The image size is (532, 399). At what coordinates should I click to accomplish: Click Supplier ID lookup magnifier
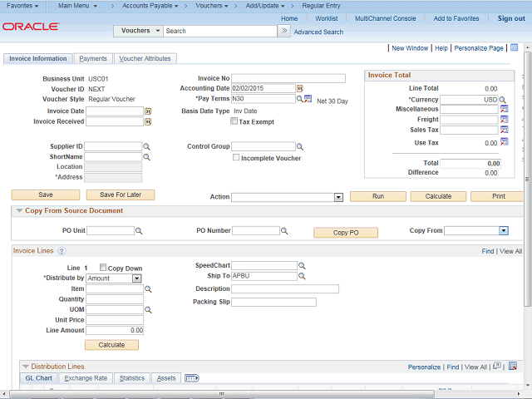[x=147, y=146]
